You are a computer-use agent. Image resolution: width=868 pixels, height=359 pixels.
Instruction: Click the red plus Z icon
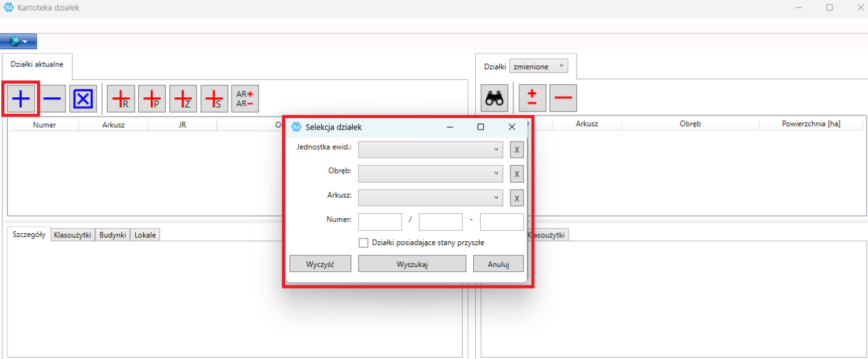(x=183, y=98)
